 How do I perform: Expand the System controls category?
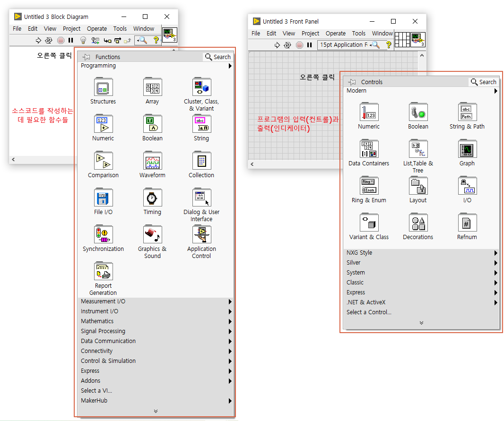421,273
